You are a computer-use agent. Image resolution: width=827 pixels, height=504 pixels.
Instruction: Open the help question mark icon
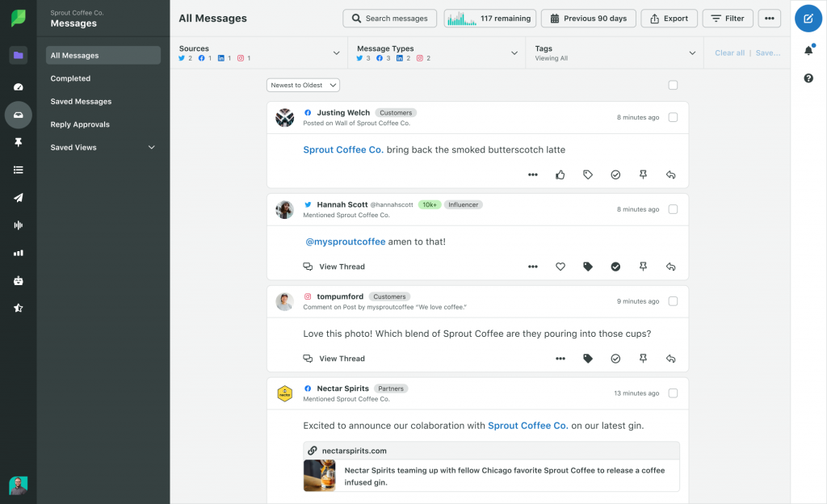pyautogui.click(x=808, y=78)
